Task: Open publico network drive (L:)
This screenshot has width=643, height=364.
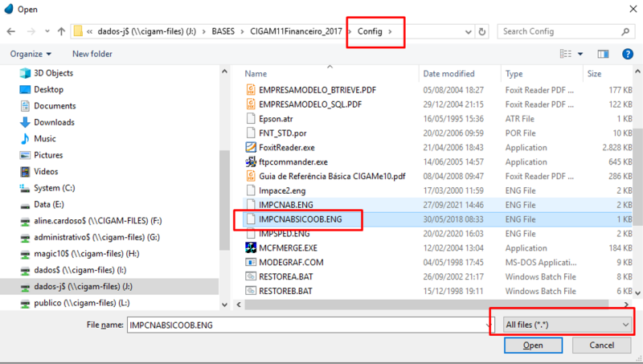Action: (82, 302)
